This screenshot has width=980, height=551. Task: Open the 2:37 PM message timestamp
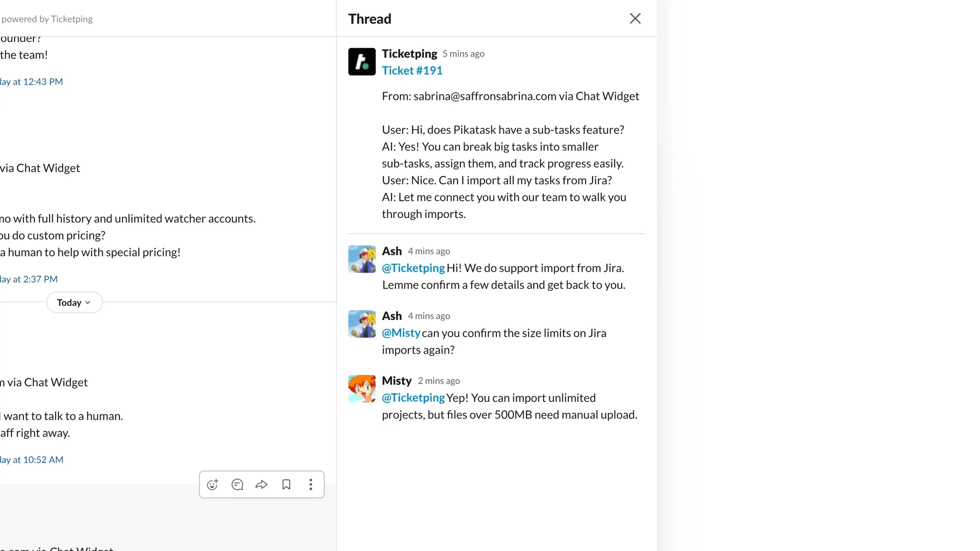tap(29, 279)
